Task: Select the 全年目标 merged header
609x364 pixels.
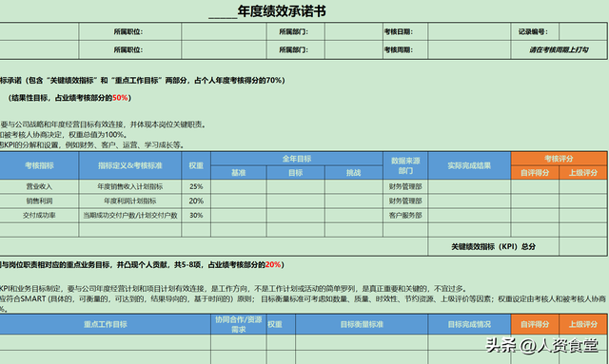Action: coord(297,159)
